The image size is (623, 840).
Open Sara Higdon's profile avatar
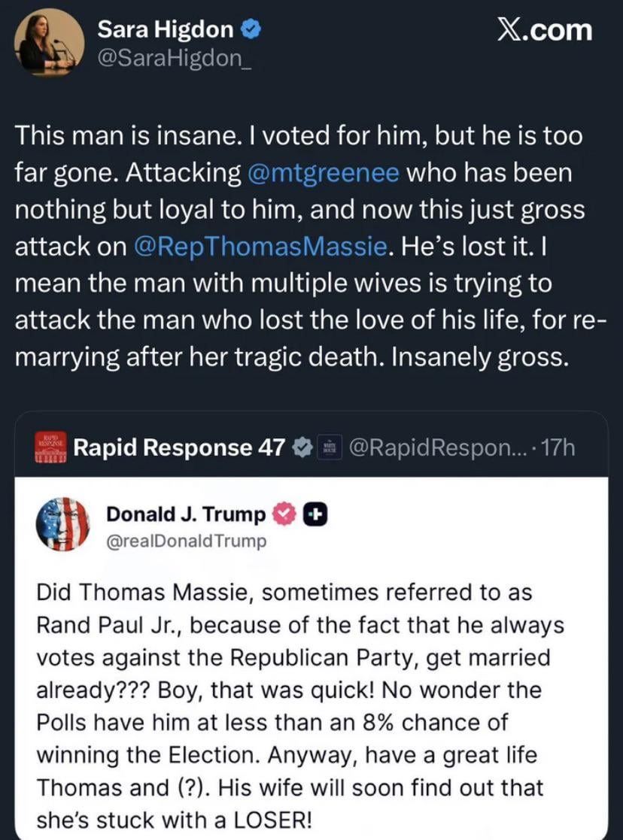coord(49,42)
